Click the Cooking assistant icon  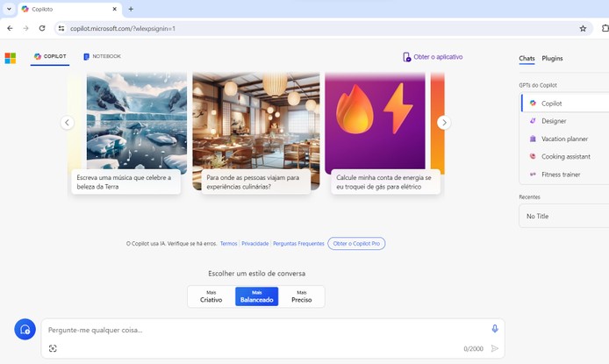tap(533, 156)
